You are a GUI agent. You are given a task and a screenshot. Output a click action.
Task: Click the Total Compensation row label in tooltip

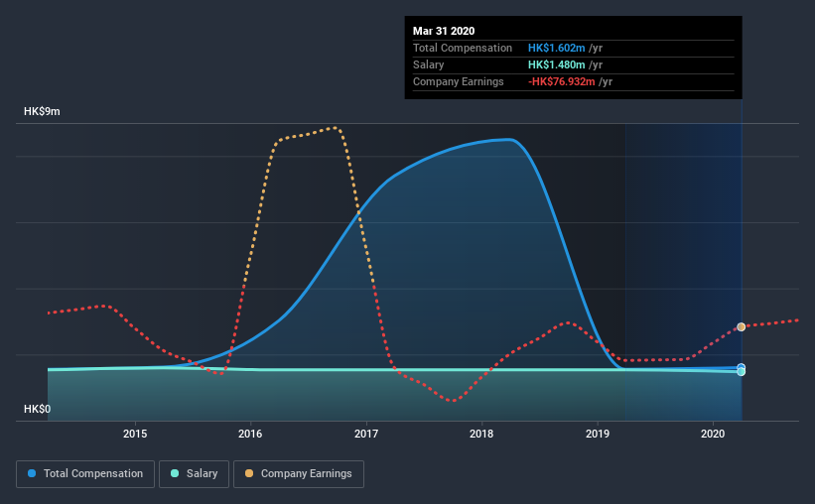click(x=463, y=48)
